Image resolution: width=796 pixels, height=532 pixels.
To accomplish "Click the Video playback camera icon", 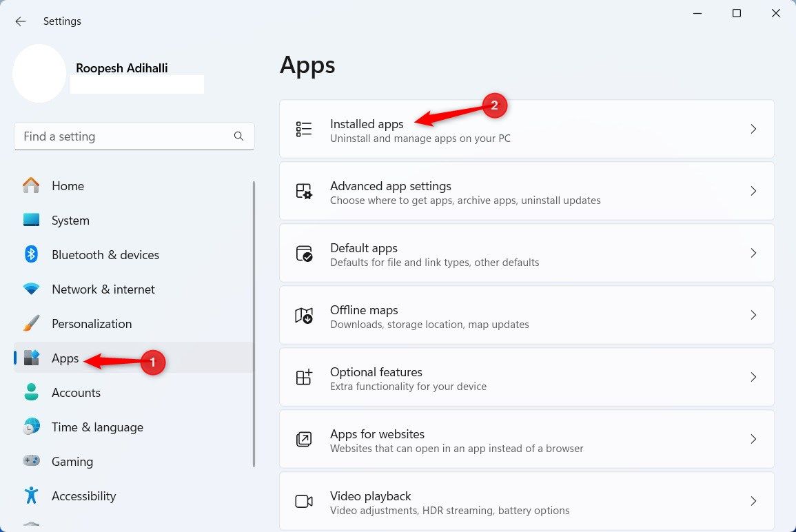I will [303, 501].
